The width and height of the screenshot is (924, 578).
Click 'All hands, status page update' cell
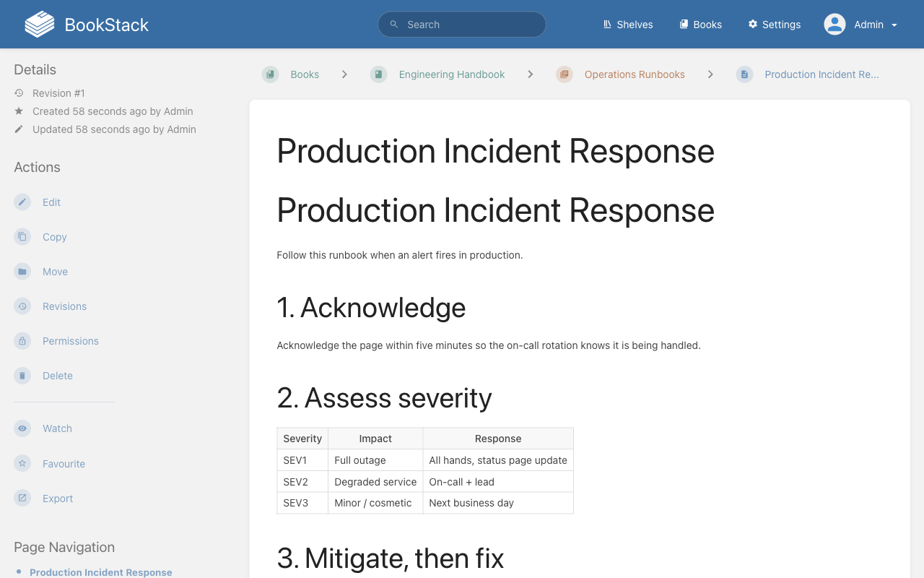tap(498, 460)
